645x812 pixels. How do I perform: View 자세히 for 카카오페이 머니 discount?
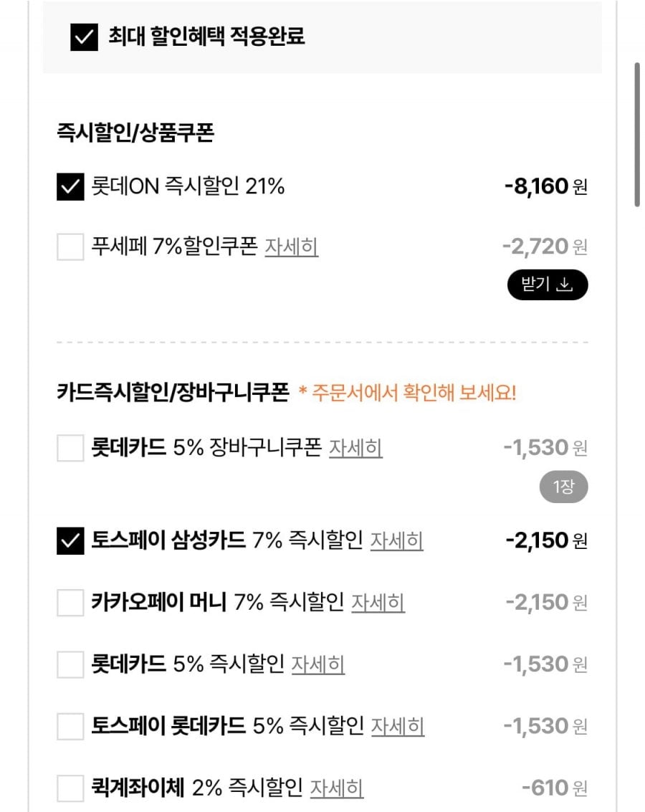click(x=378, y=603)
